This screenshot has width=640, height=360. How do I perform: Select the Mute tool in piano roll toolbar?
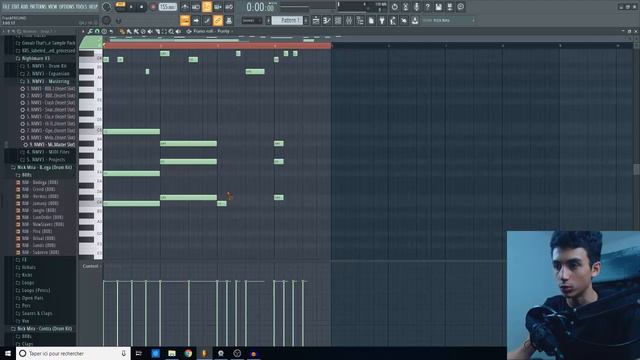click(x=150, y=31)
